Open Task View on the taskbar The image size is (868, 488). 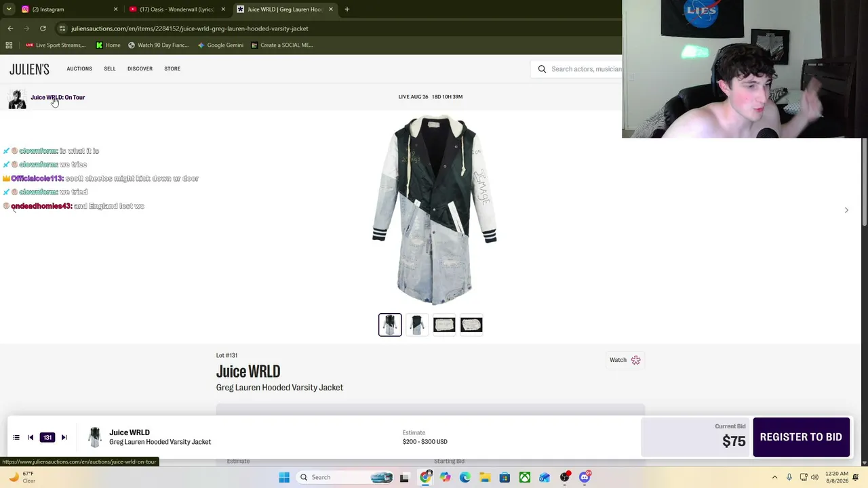[405, 477]
